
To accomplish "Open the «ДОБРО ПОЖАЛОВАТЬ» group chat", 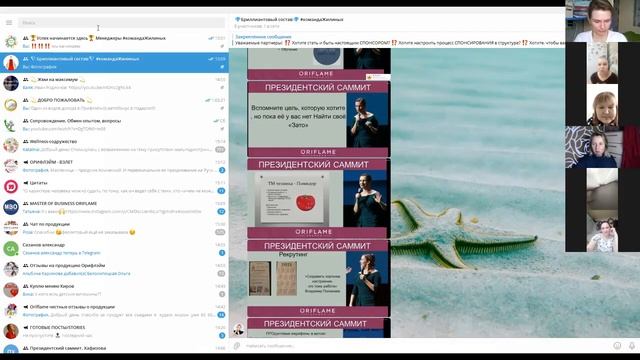I will [x=114, y=104].
